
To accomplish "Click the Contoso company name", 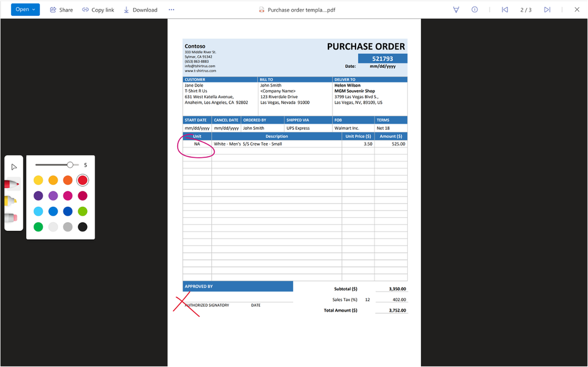I will pyautogui.click(x=195, y=46).
